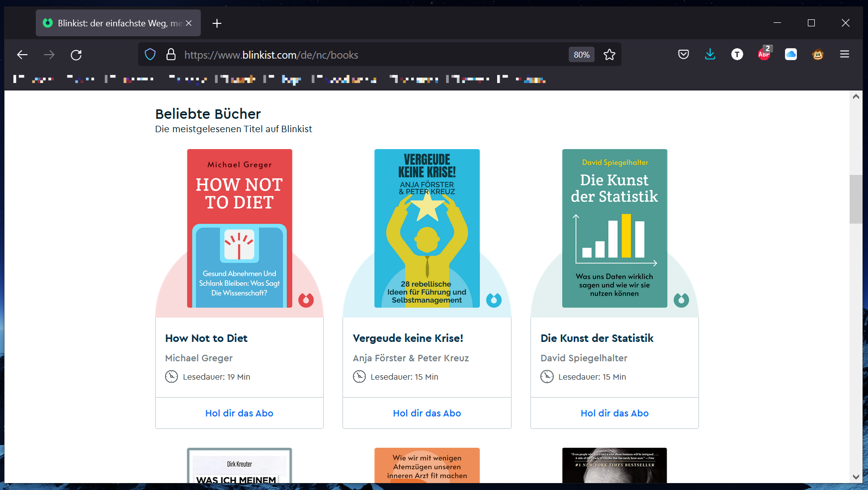Image resolution: width=868 pixels, height=490 pixels.
Task: Open the Firefox downloads panel
Action: [x=710, y=54]
